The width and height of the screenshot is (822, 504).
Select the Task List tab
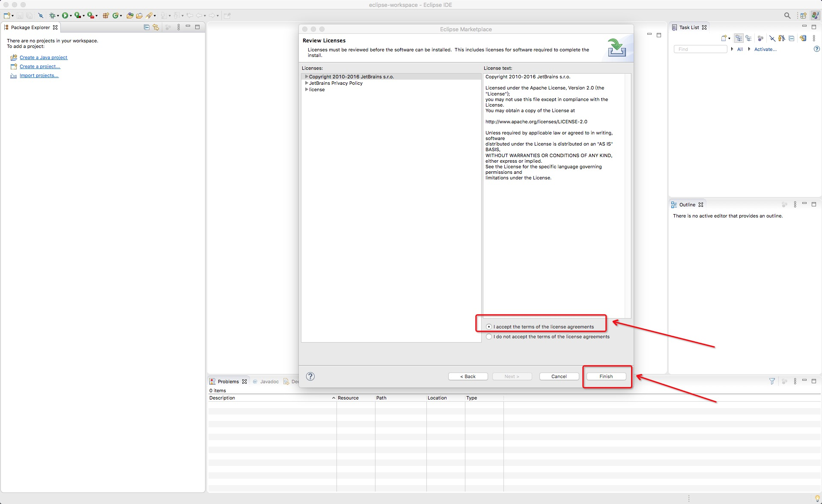(689, 27)
